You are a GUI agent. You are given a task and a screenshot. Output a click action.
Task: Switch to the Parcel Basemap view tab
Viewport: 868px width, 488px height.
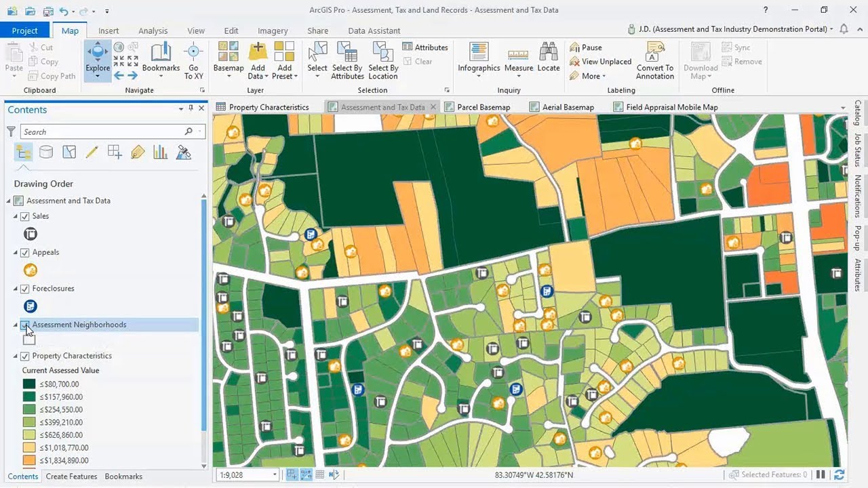coord(477,107)
